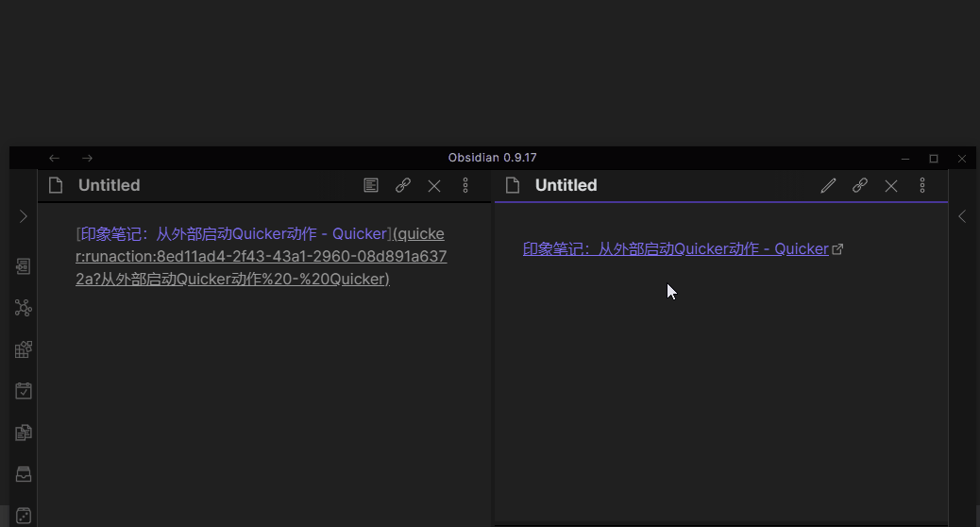This screenshot has width=980, height=527.
Task: Click the inbox tray ribbon icon
Action: click(23, 474)
